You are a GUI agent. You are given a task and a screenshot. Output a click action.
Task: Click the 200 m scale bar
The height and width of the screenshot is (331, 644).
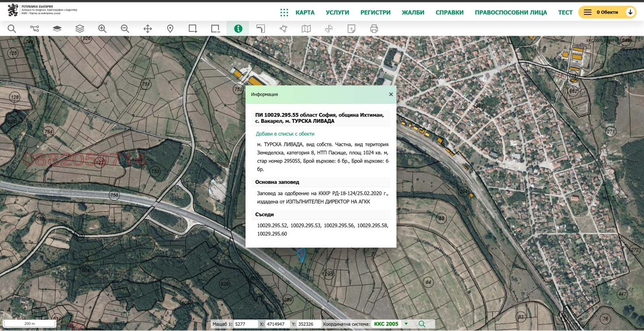tap(29, 323)
